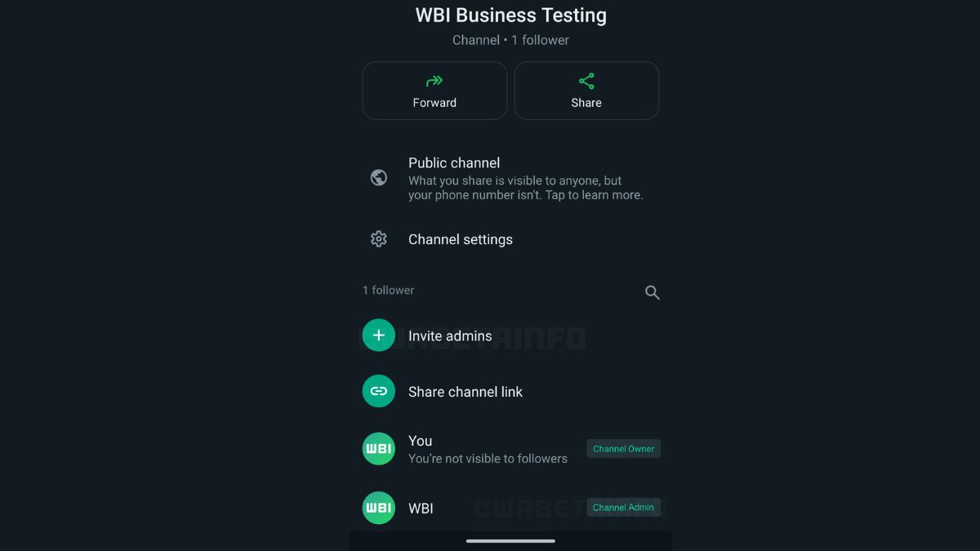Search followers with the magnifier icon
This screenshot has width=980, height=551.
click(652, 292)
